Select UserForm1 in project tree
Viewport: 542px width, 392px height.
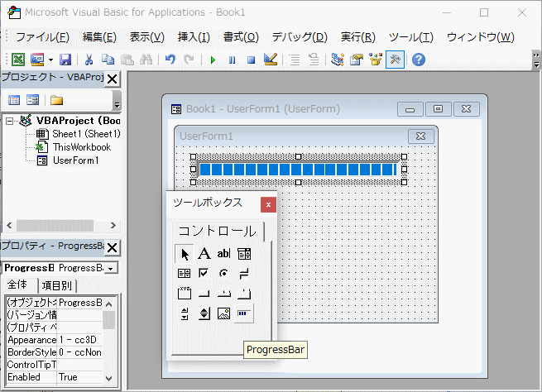pyautogui.click(x=68, y=160)
